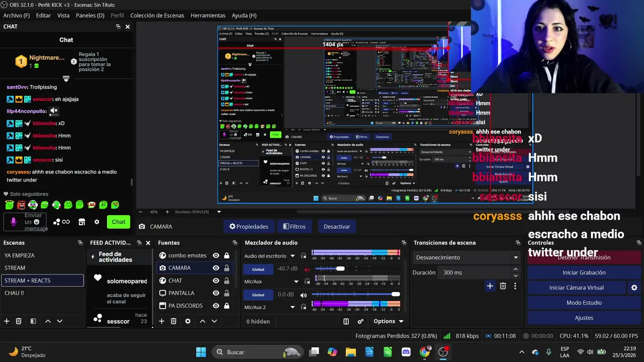644x362 pixels.
Task: Decrease the transition duration with the down stepper
Action: [515, 276]
